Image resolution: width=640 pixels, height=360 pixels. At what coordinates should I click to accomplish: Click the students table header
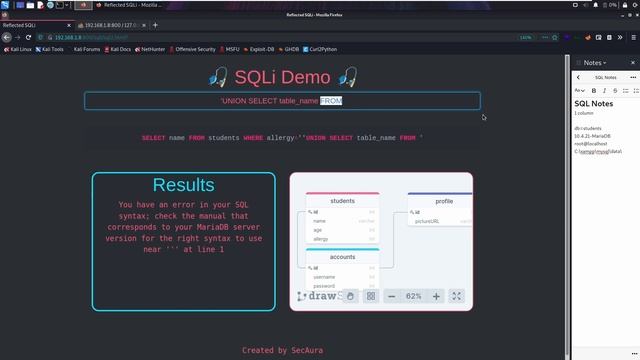(342, 201)
